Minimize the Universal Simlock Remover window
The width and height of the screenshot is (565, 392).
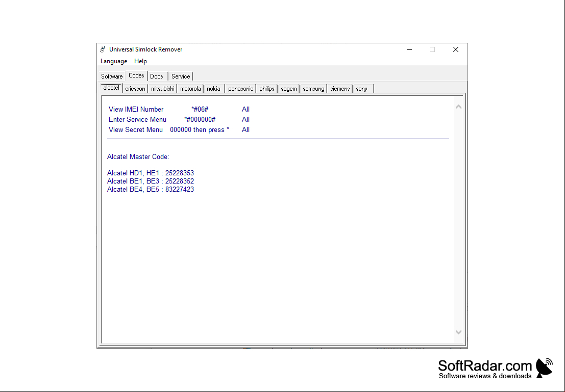pos(409,49)
